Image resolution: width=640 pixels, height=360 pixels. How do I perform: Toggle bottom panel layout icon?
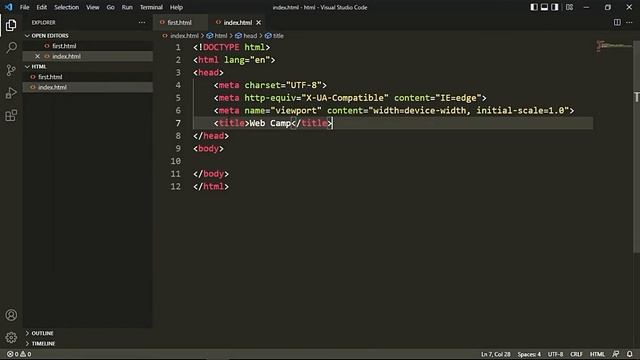(544, 7)
